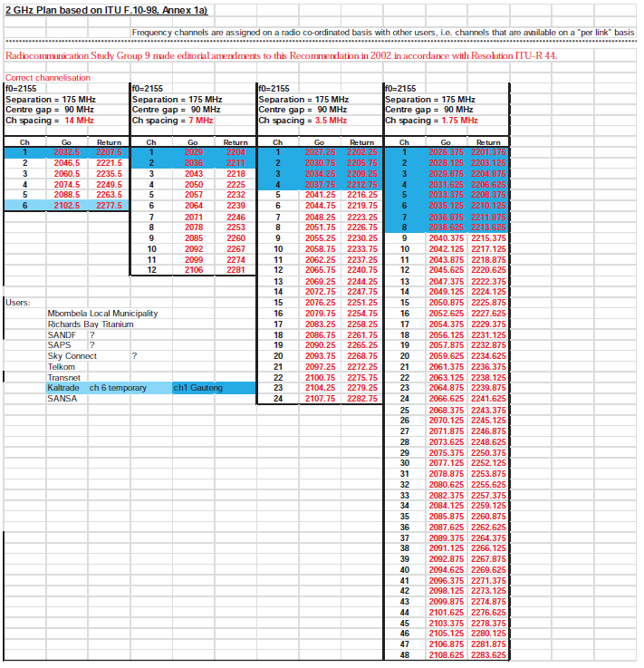The height and width of the screenshot is (668, 644).
Task: Click the 'Ch' column header of the 7 MHz table
Action: (x=151, y=142)
